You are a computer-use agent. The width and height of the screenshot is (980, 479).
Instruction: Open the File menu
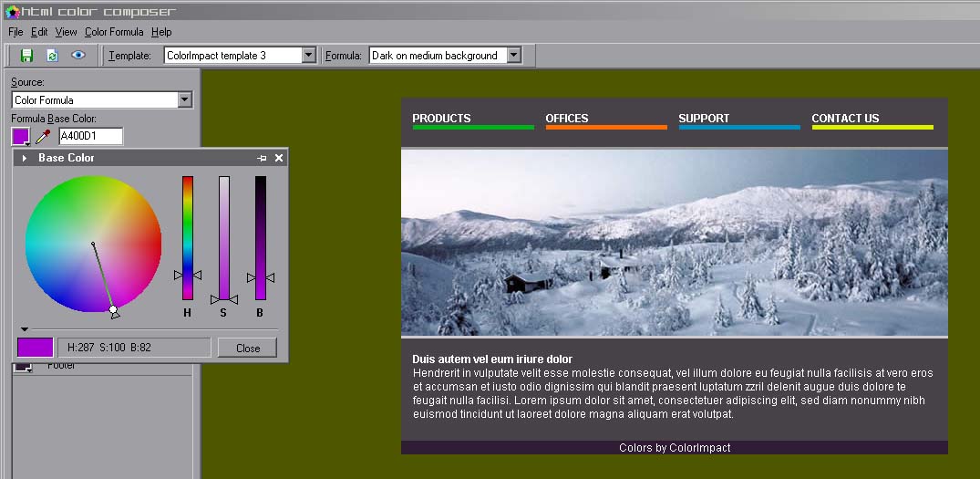tap(15, 32)
